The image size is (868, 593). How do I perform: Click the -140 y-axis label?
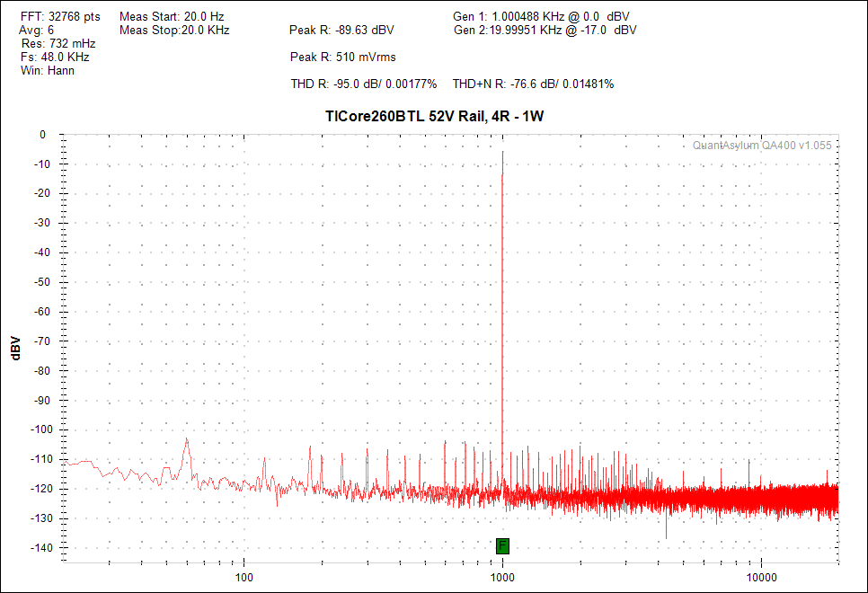click(41, 547)
